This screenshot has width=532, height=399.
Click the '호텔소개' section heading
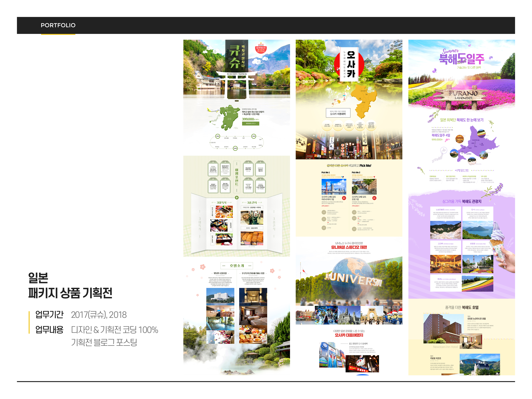(x=237, y=266)
